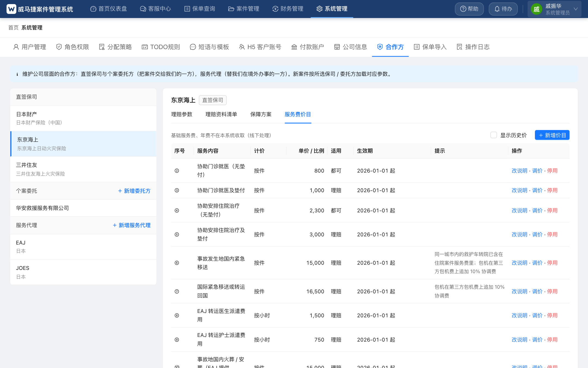Click the help question-mark icon

[x=463, y=9]
